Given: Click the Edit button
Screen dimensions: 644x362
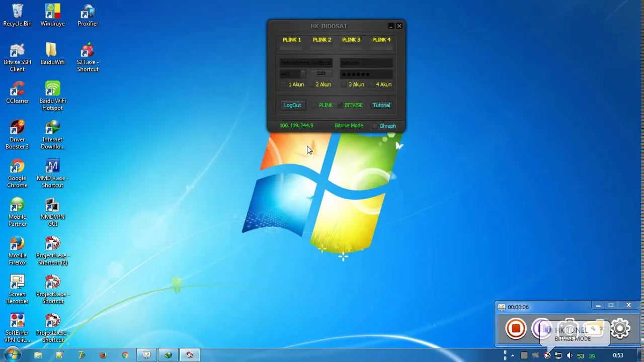Looking at the screenshot, I should [321, 73].
